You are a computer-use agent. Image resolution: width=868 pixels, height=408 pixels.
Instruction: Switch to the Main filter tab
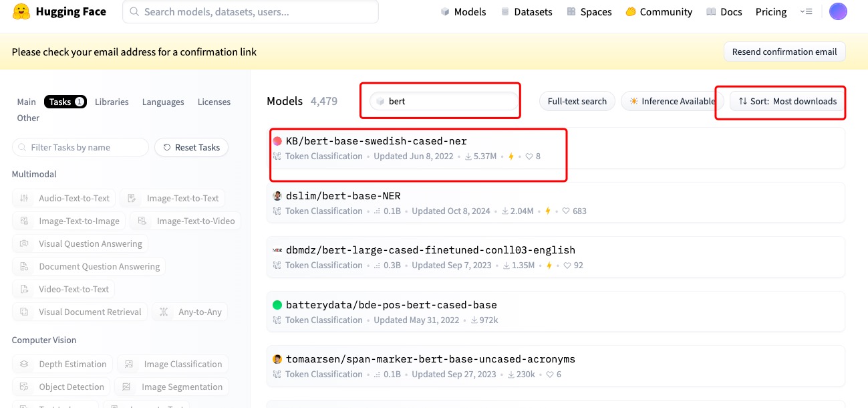tap(27, 102)
